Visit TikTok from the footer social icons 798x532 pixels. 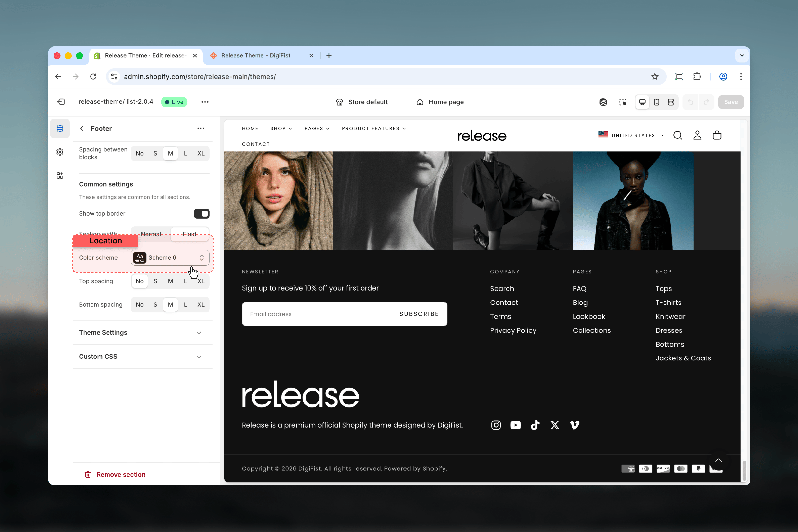pyautogui.click(x=535, y=425)
